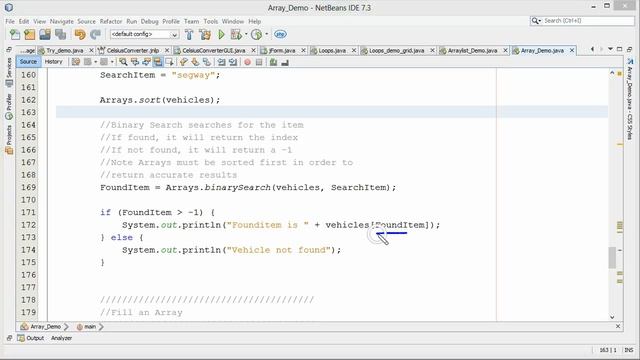The width and height of the screenshot is (640, 360).
Task: Click the Open Project toolbar icon
Action: pyautogui.click(x=45, y=34)
